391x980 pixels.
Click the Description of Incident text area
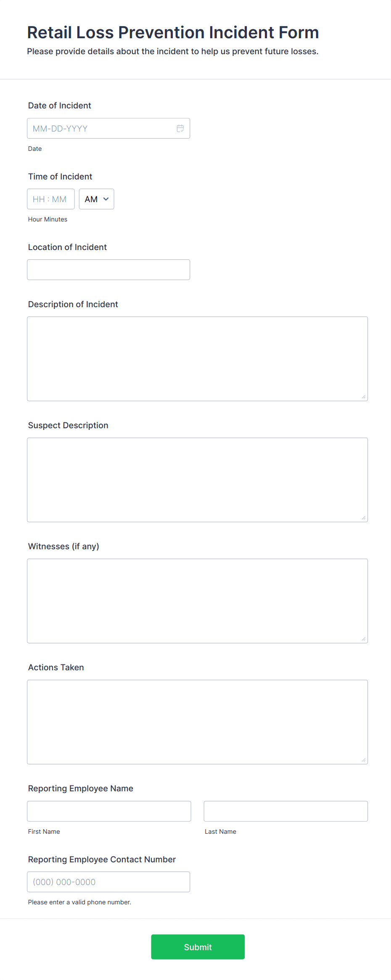click(198, 359)
